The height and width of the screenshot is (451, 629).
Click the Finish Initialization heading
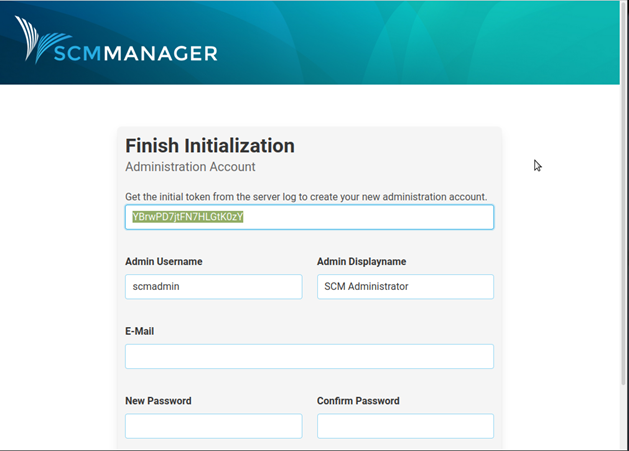210,146
